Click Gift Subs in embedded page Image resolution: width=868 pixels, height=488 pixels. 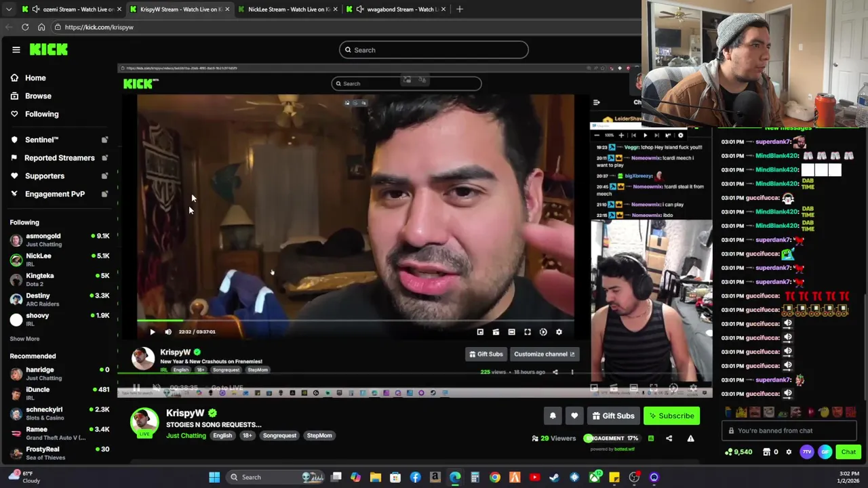[x=486, y=354]
